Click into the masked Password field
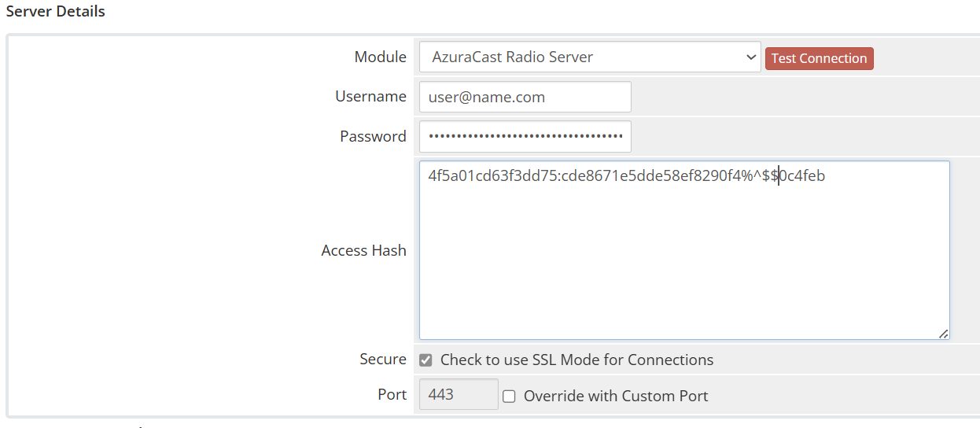 525,136
